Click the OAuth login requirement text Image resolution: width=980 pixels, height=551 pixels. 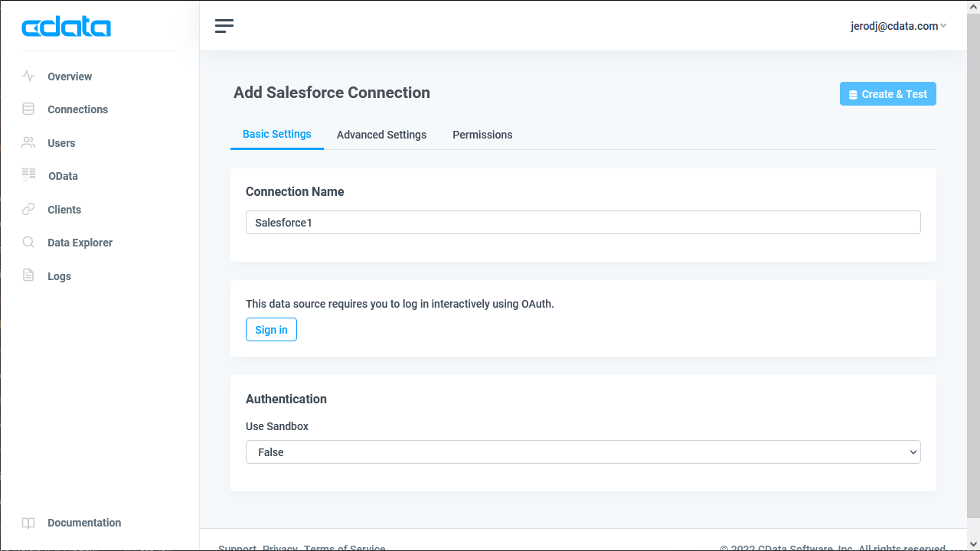[400, 304]
